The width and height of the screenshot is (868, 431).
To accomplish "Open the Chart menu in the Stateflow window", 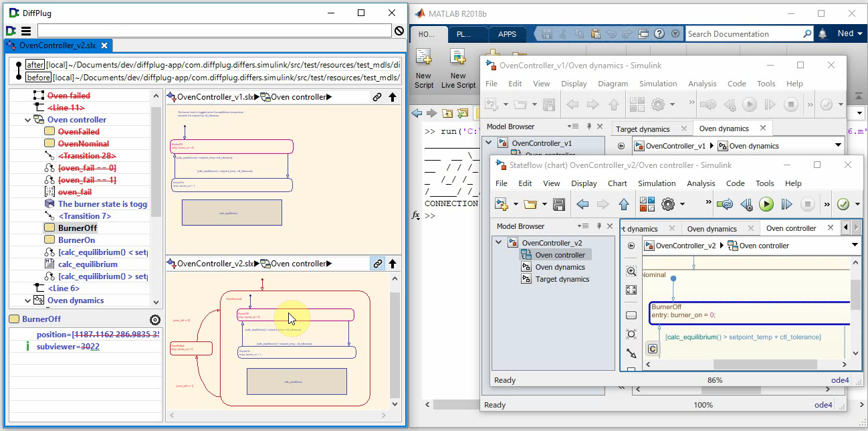I will [617, 183].
